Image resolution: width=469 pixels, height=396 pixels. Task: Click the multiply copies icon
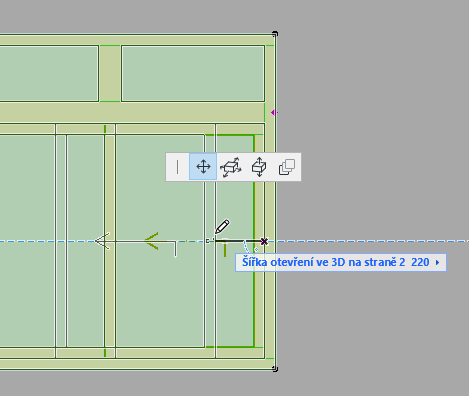pyautogui.click(x=287, y=167)
